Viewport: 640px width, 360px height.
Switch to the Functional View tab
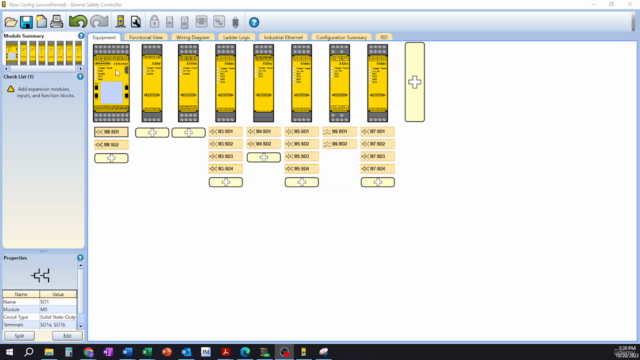pyautogui.click(x=146, y=37)
